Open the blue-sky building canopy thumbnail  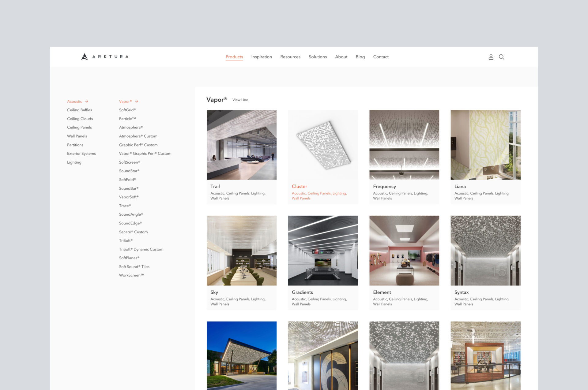[242, 355]
